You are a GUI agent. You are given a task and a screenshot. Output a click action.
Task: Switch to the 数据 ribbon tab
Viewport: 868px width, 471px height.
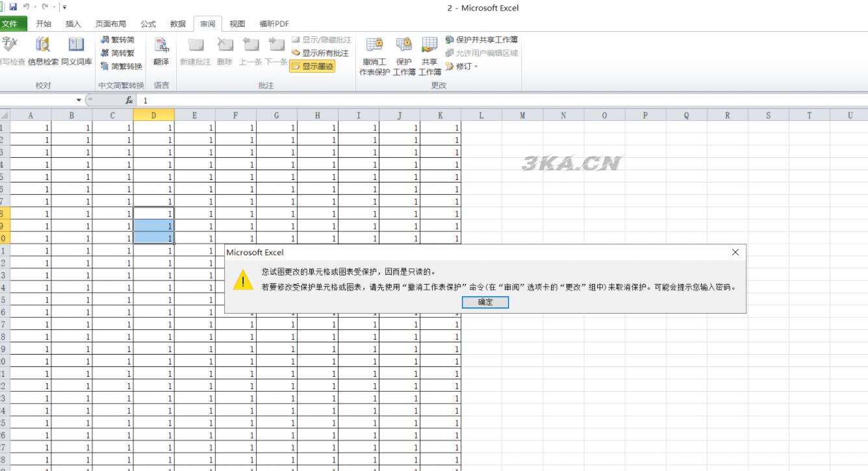[178, 24]
